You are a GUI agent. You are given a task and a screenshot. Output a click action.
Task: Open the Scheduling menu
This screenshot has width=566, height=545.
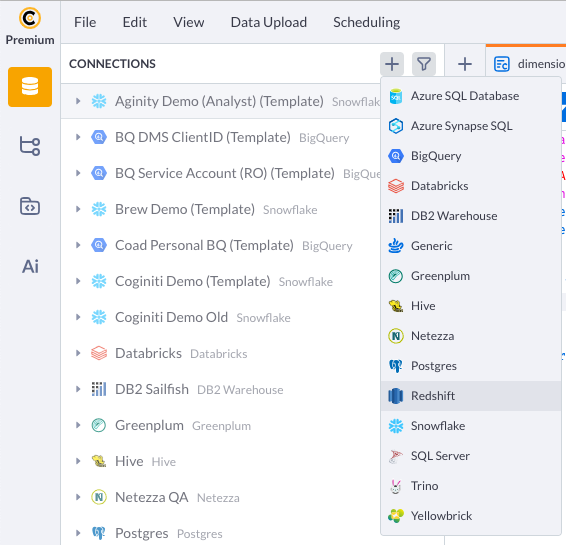pos(366,22)
